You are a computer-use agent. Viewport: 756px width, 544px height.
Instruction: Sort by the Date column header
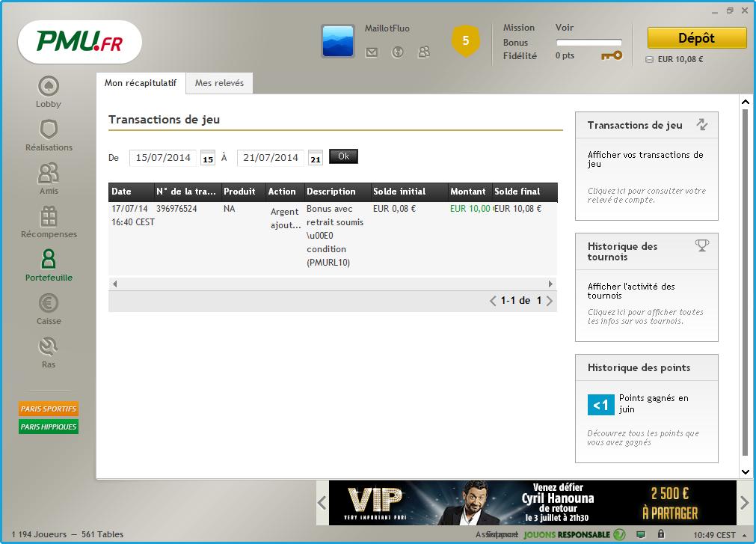pos(131,192)
